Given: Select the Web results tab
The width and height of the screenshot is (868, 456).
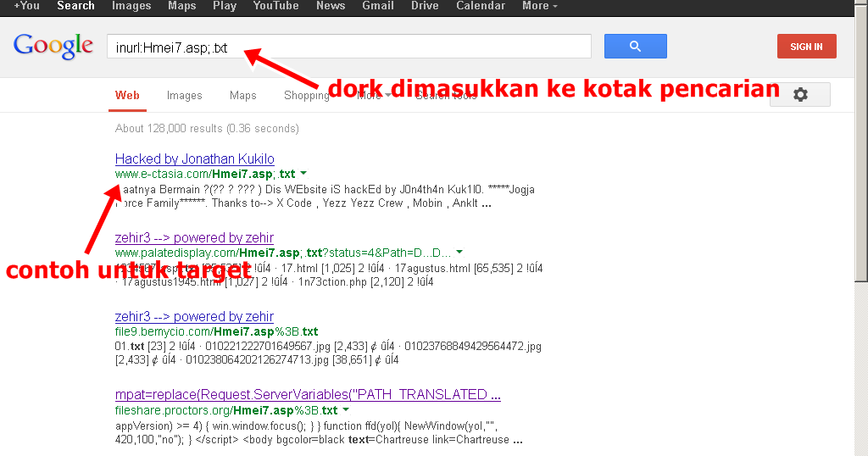Looking at the screenshot, I should pyautogui.click(x=127, y=95).
